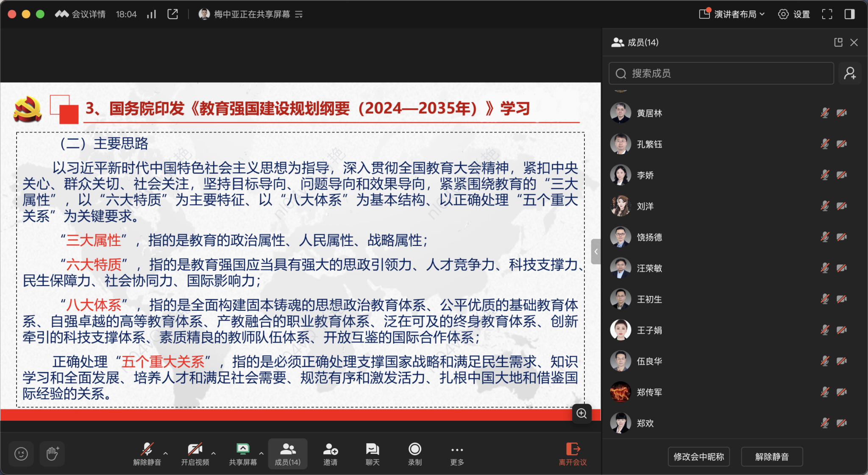This screenshot has width=868, height=475.
Task: Toggle 郑传军's microphone icon
Action: pos(825,392)
